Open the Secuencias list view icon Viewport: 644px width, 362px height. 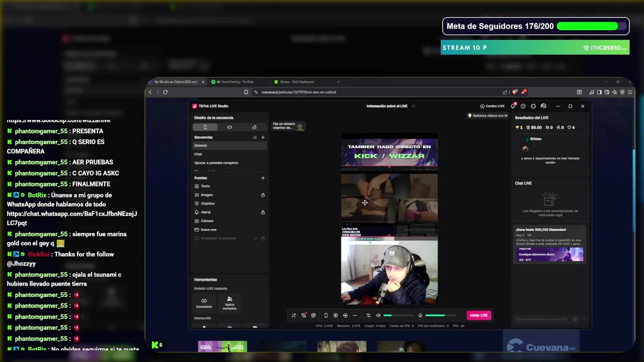point(255,137)
